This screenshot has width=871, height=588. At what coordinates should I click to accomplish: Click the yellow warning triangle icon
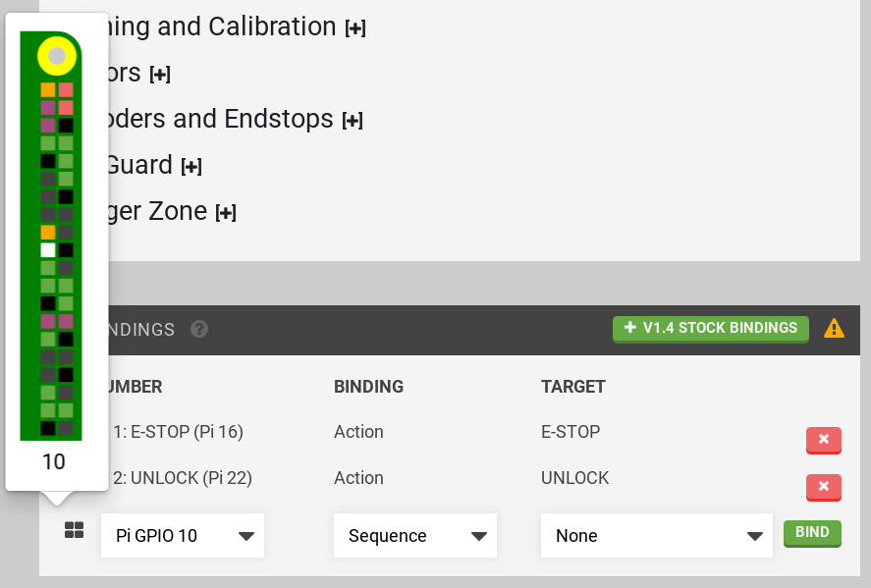(834, 329)
